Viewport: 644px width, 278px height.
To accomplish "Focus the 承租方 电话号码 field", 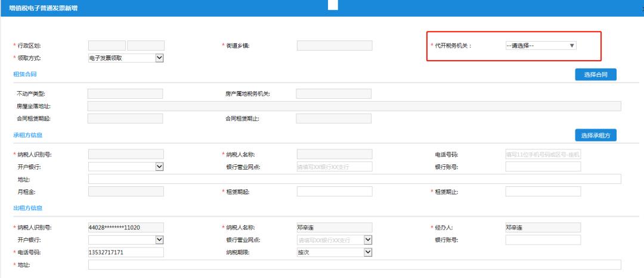I will [x=543, y=155].
